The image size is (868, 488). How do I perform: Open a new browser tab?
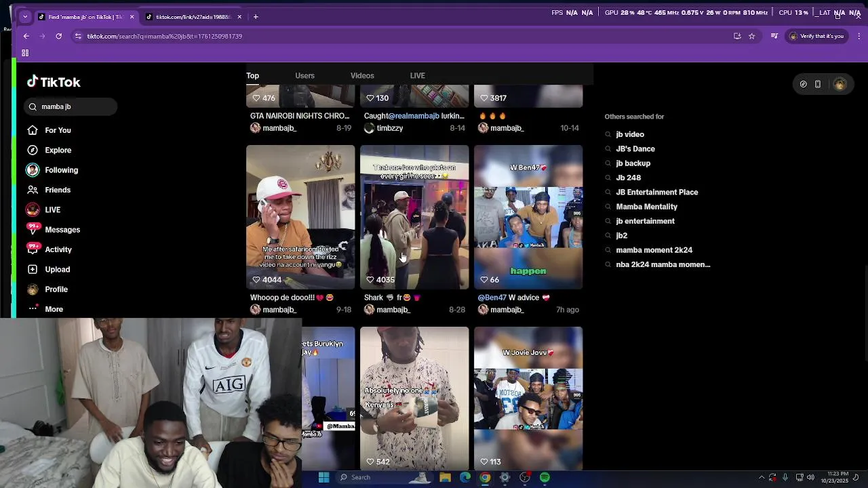(256, 16)
